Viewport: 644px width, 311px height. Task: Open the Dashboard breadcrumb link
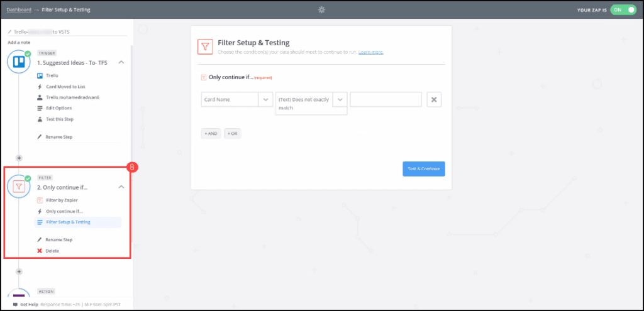pos(18,10)
